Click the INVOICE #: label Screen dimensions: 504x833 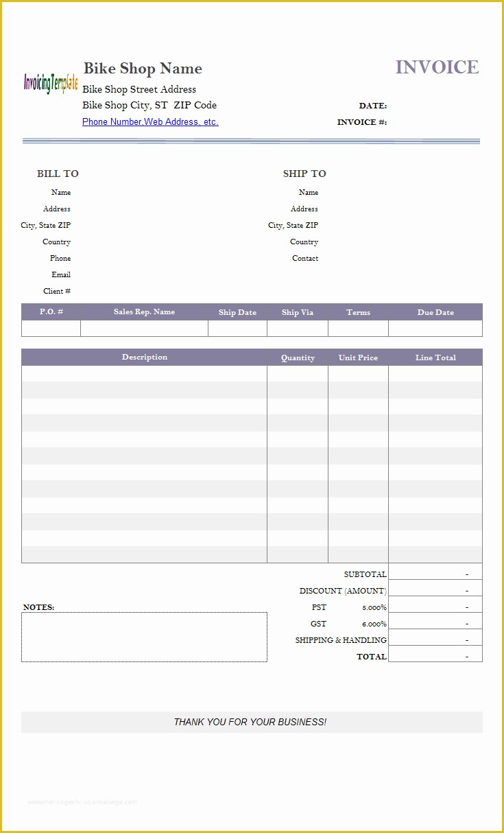pos(362,122)
